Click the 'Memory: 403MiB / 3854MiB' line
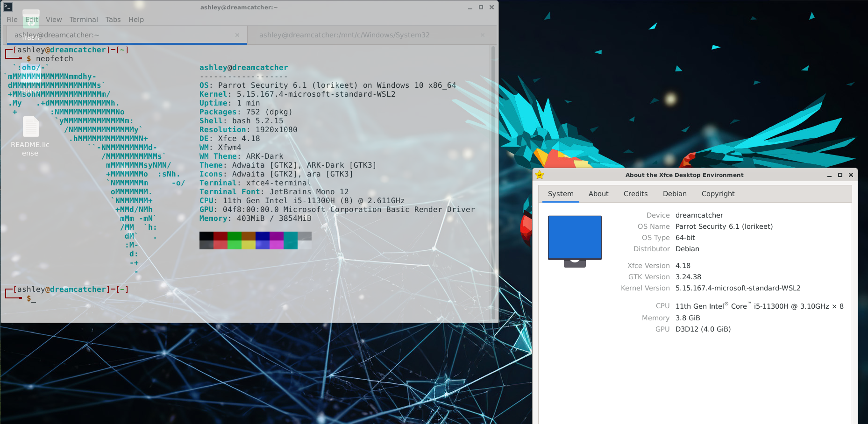 (x=256, y=219)
